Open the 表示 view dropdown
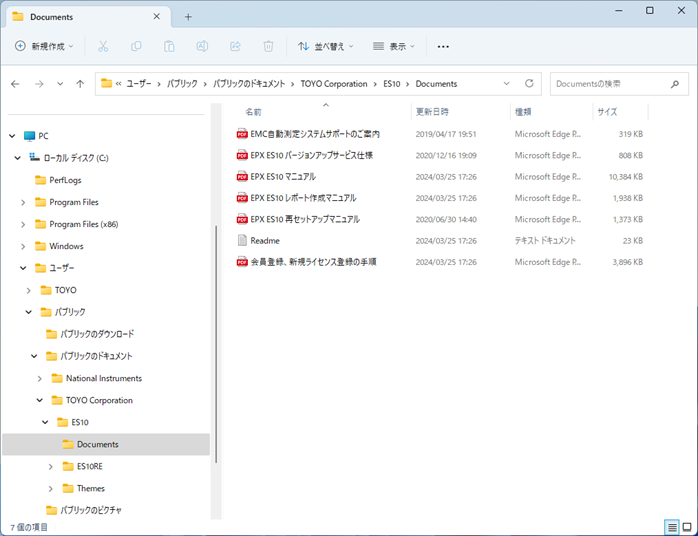 (x=394, y=46)
